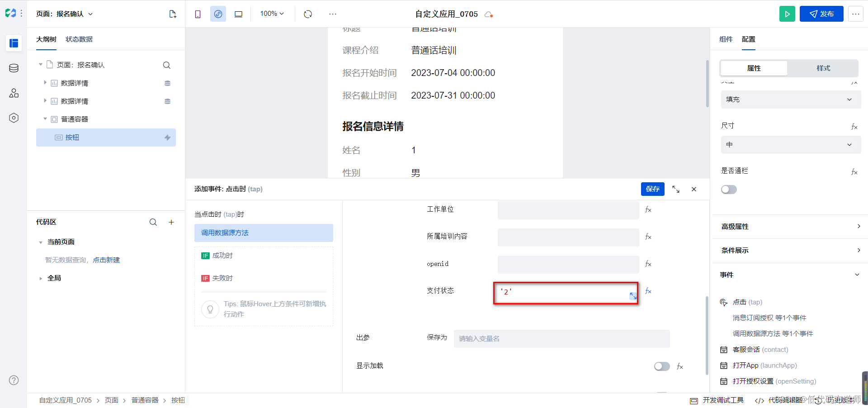Click the 保存 button
Screen dimensions: 868x408
pyautogui.click(x=652, y=189)
